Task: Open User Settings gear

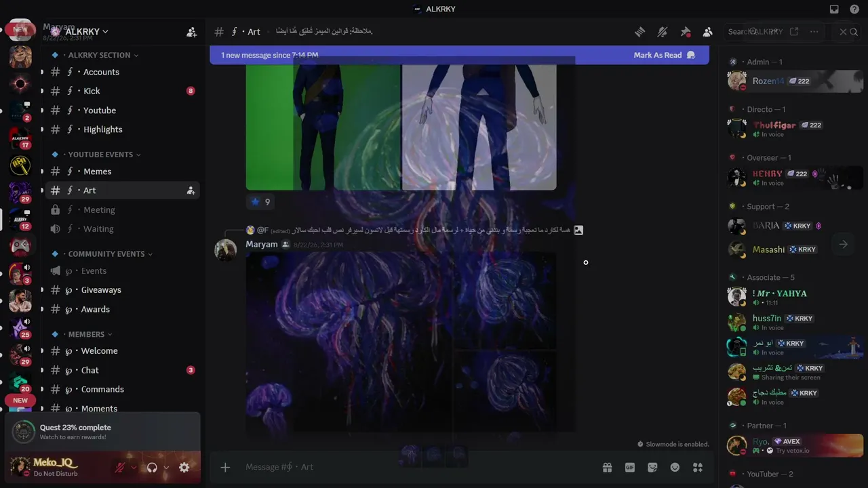Action: point(184,468)
